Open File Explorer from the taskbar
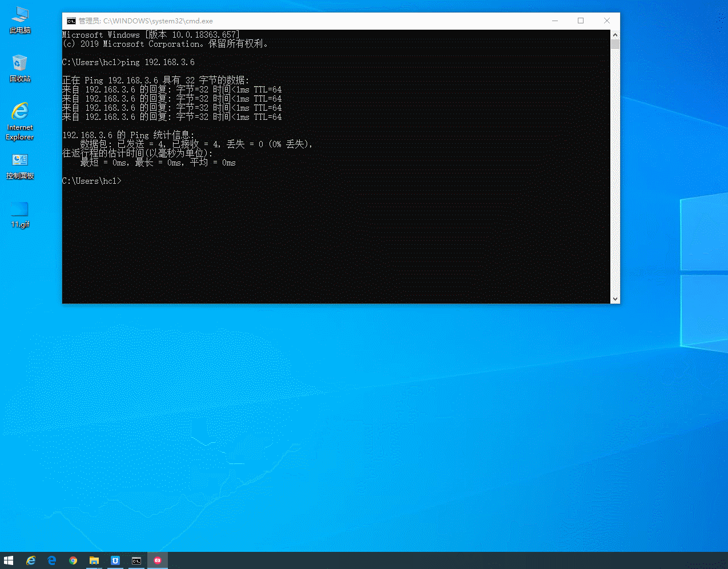Screen dimensions: 728x569 tap(94, 560)
